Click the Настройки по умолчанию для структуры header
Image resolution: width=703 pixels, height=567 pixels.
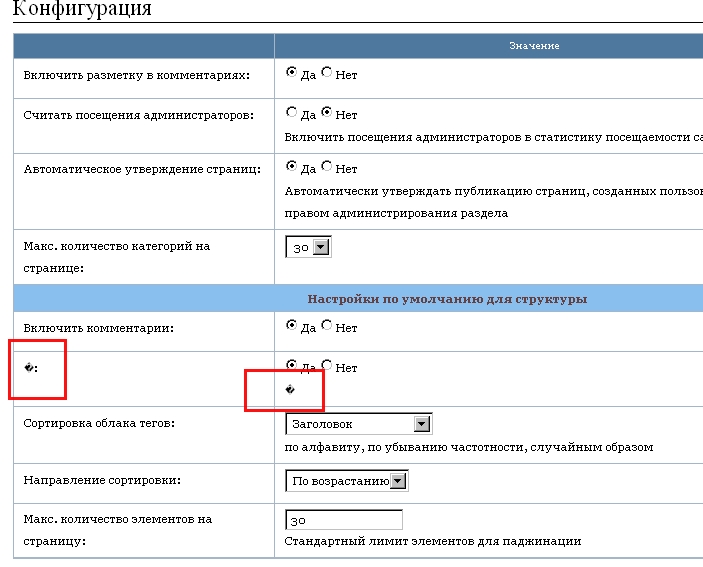(446, 298)
